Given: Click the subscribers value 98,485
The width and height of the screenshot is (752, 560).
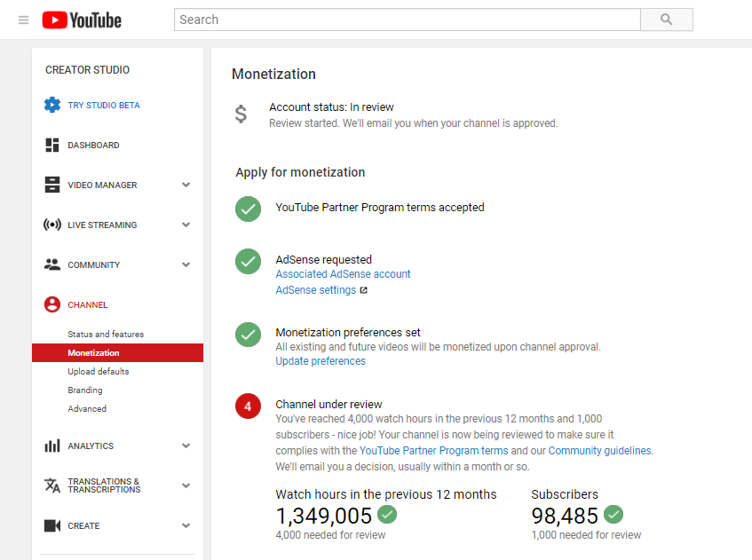Looking at the screenshot, I should [x=565, y=516].
